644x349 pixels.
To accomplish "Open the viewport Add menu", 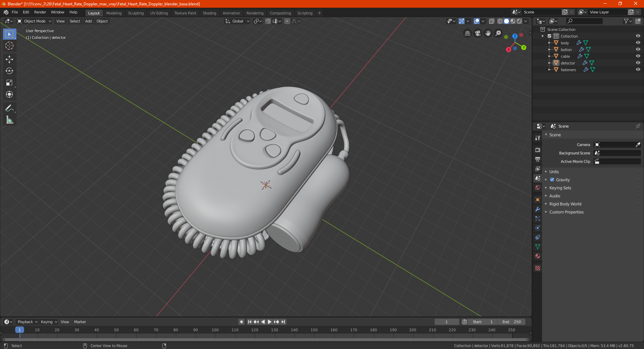I will (x=88, y=21).
